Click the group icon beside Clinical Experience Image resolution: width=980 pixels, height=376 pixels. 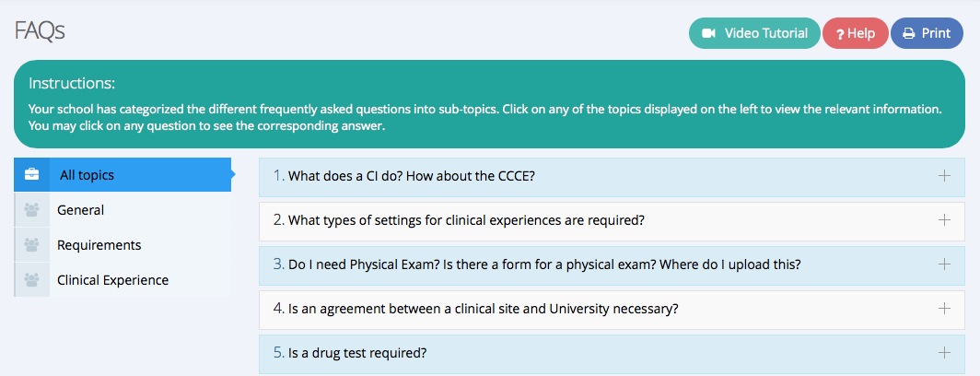32,280
